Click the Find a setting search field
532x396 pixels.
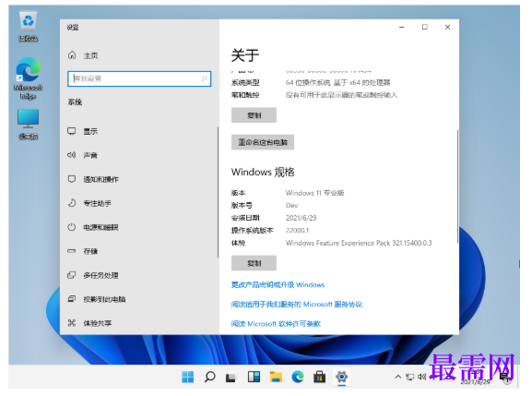139,78
